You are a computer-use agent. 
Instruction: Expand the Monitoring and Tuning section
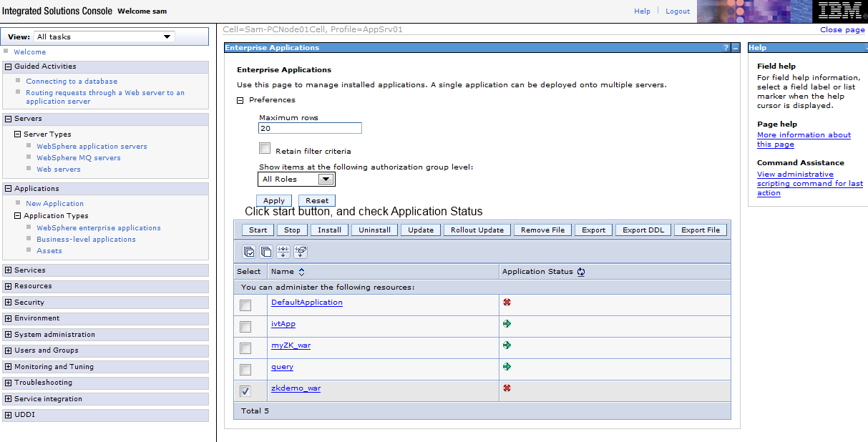[9, 367]
